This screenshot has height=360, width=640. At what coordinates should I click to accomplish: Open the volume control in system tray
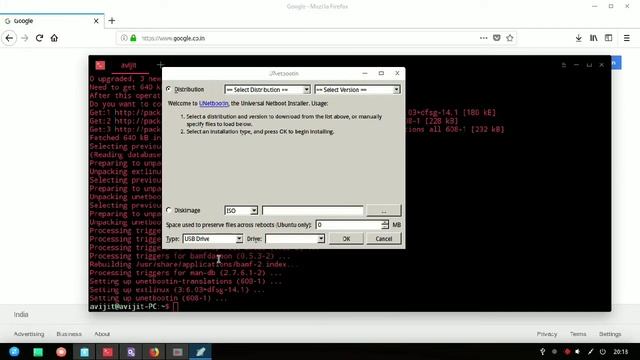click(x=578, y=351)
